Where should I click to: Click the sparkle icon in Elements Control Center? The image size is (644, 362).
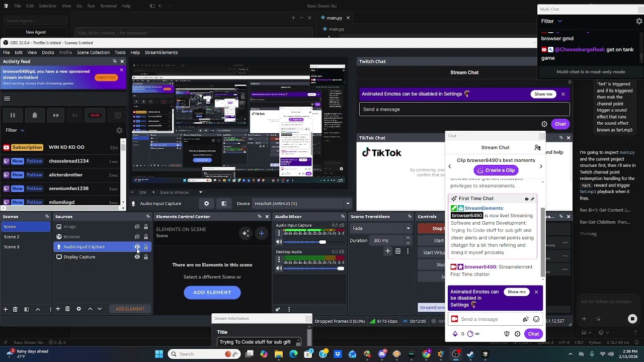click(246, 233)
